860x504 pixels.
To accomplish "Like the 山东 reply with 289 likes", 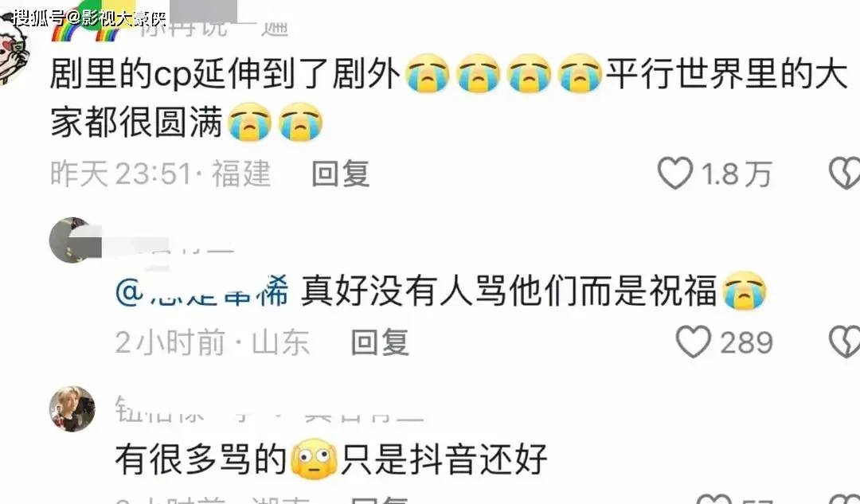I will (x=694, y=342).
